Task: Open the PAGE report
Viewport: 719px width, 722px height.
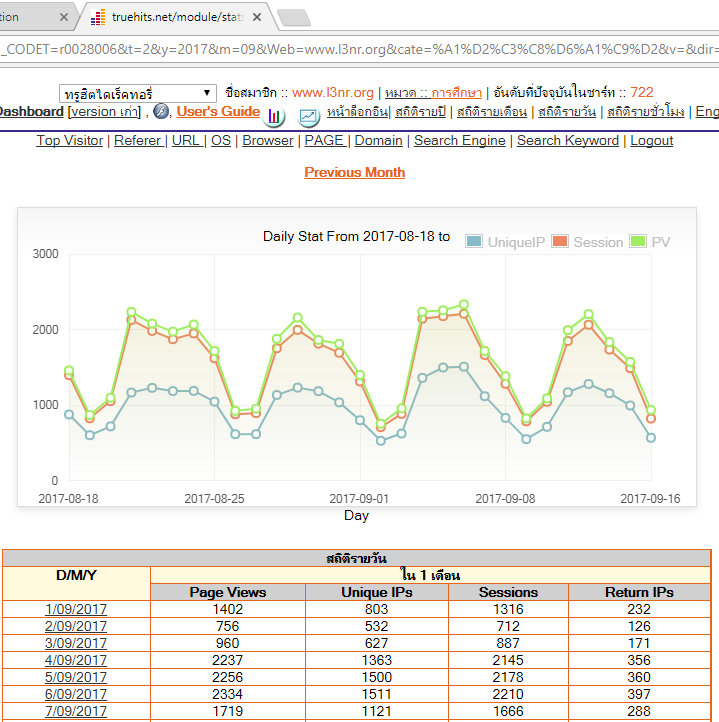Action: [324, 140]
